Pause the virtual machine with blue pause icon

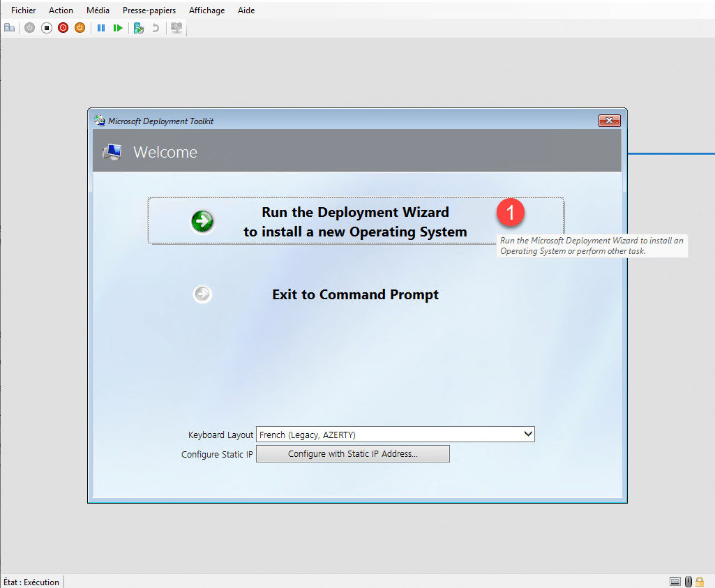101,28
